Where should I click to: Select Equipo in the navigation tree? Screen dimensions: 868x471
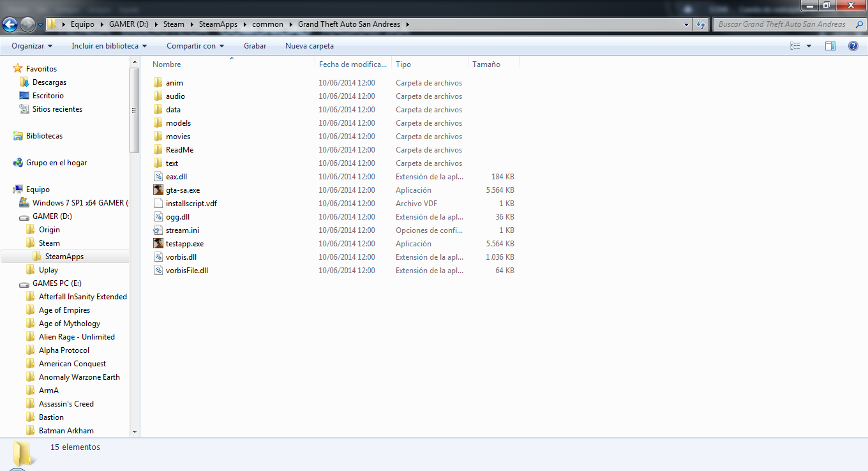coord(38,190)
